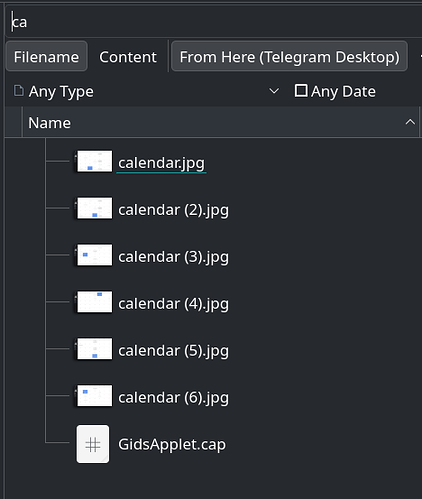The height and width of the screenshot is (499, 422).
Task: Click the search text field containing 'ca'
Action: 213,22
